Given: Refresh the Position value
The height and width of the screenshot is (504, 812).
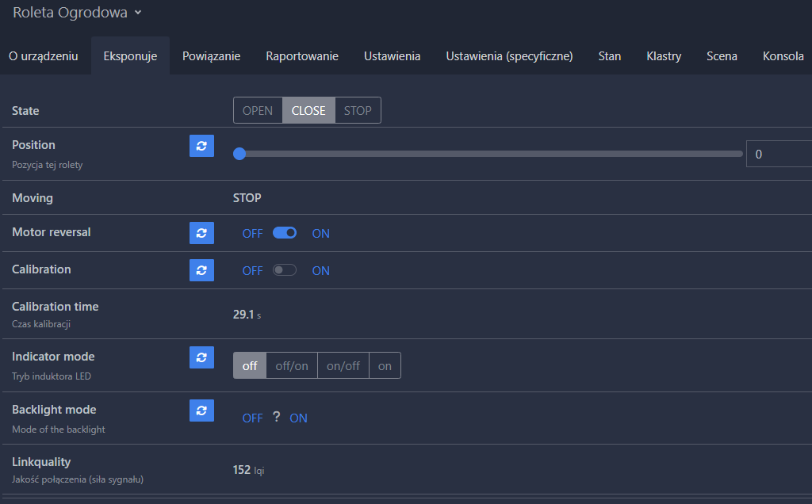Looking at the screenshot, I should (201, 146).
